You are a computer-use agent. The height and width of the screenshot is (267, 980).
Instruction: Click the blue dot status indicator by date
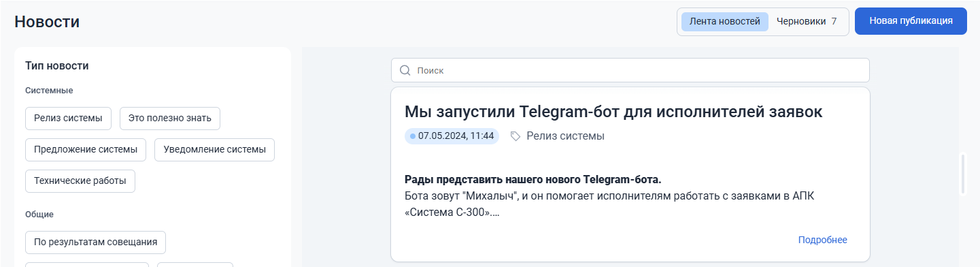pyautogui.click(x=412, y=136)
